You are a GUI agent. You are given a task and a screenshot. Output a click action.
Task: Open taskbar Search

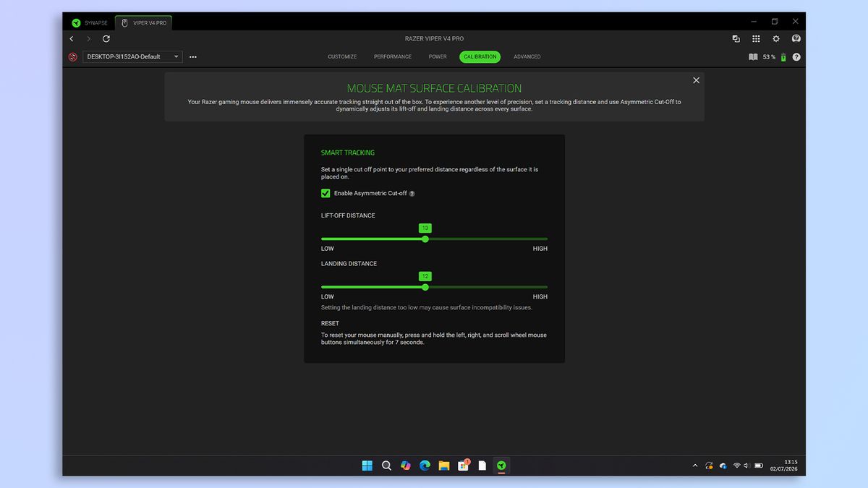click(386, 466)
